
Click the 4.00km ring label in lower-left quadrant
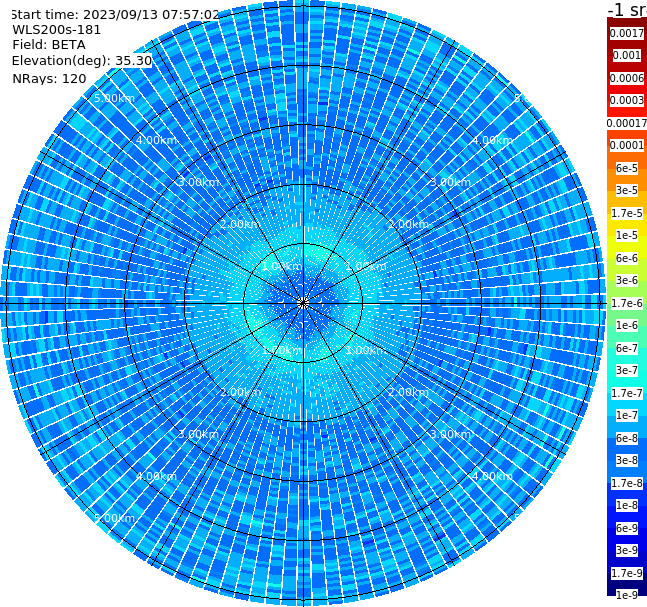[156, 476]
